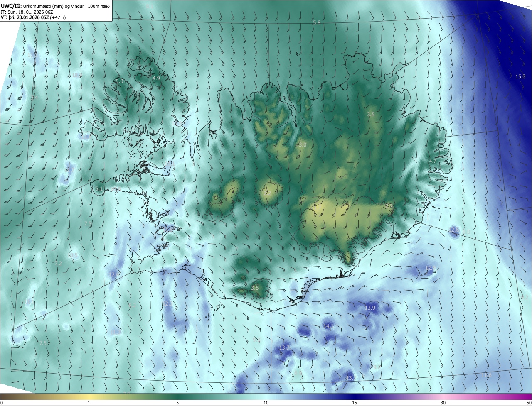Click the 15 tick on the color scale
Screen dimensions: 532x406
tap(355, 403)
